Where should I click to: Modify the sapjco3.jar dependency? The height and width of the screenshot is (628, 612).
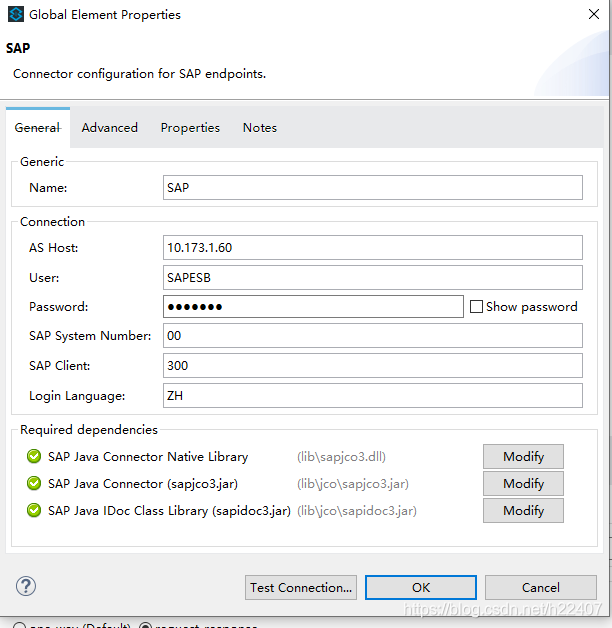click(x=523, y=483)
